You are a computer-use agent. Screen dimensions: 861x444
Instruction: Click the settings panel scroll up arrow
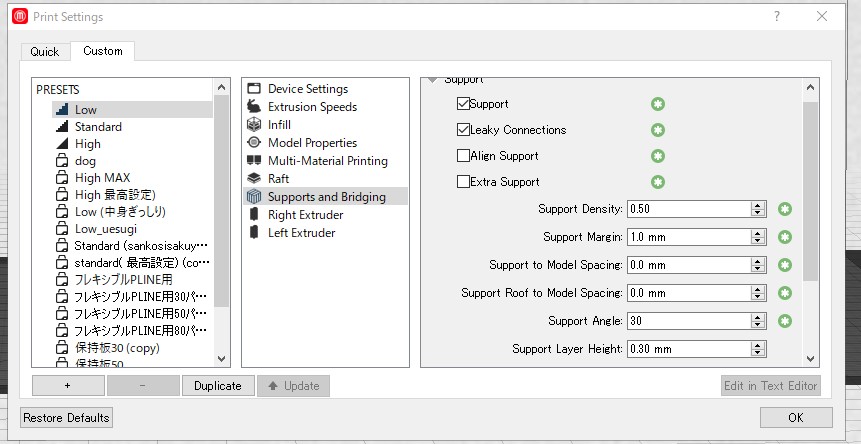click(x=810, y=87)
